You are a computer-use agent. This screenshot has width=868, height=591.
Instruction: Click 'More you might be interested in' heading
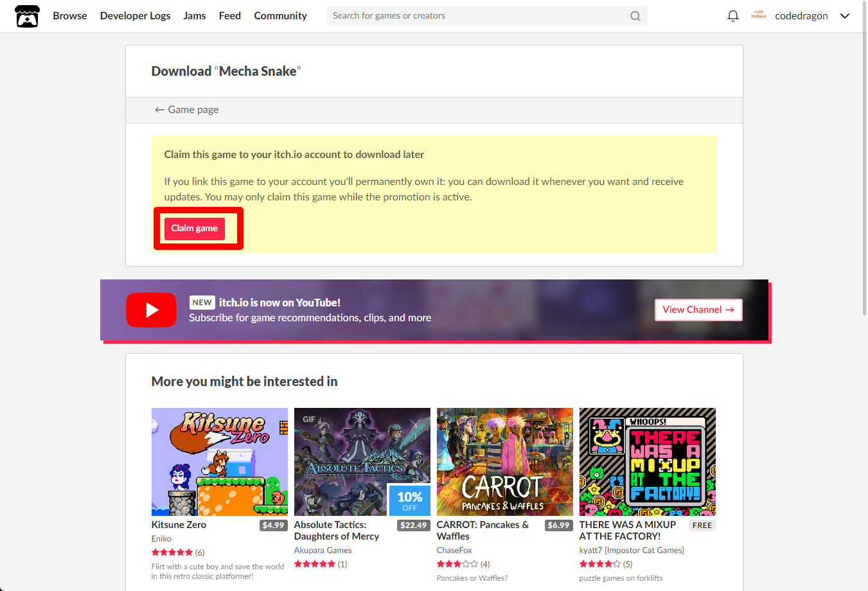pos(244,382)
